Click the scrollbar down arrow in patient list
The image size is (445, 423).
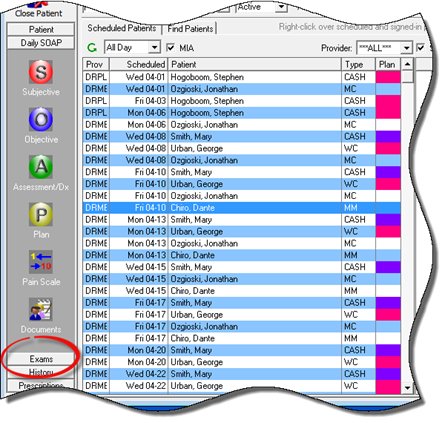(407, 387)
